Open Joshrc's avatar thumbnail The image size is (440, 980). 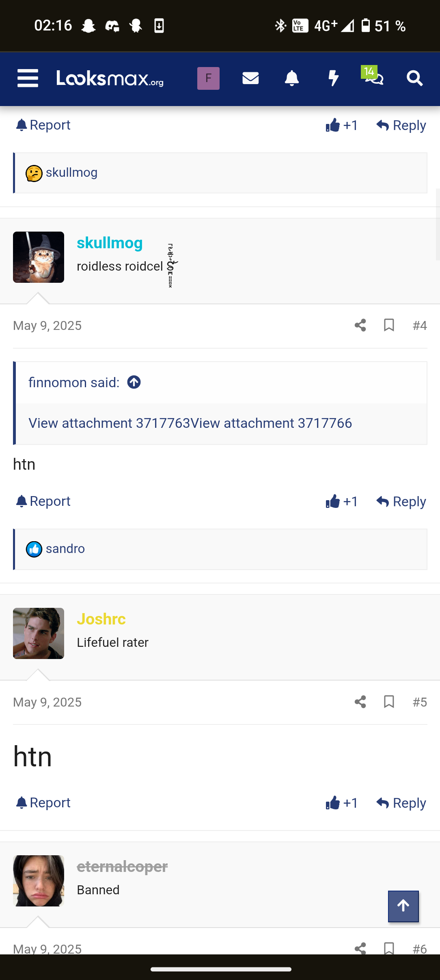(x=39, y=633)
